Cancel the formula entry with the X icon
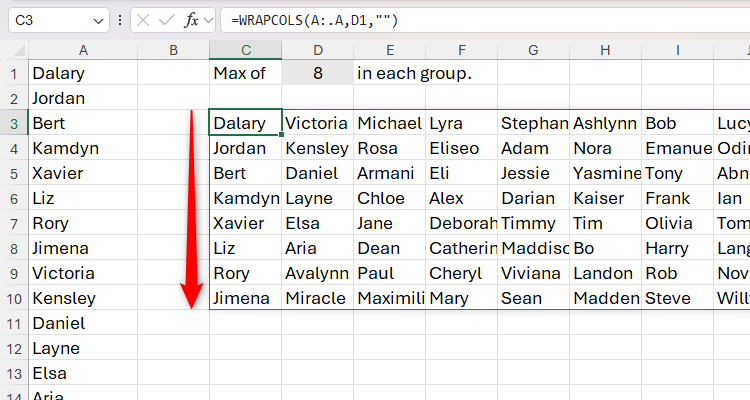 click(x=143, y=21)
